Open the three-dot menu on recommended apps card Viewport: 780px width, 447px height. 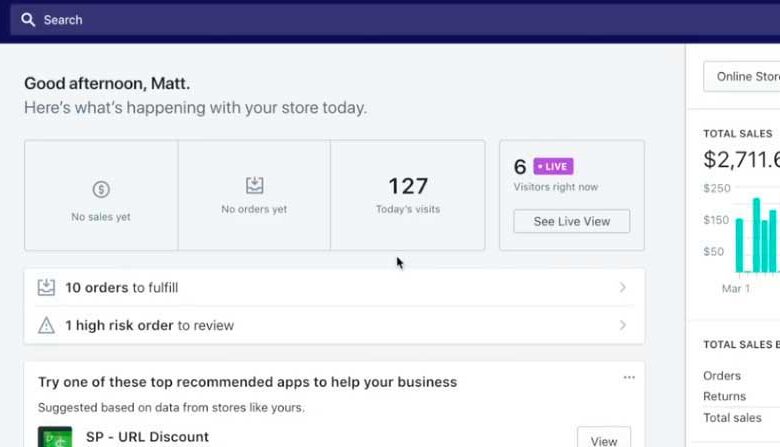(x=628, y=378)
